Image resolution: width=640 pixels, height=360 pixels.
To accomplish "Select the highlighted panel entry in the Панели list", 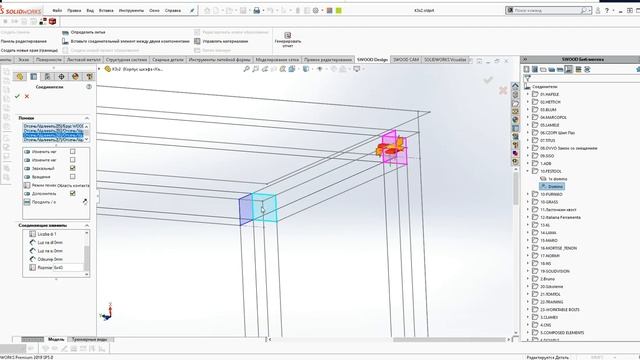I will click(53, 135).
